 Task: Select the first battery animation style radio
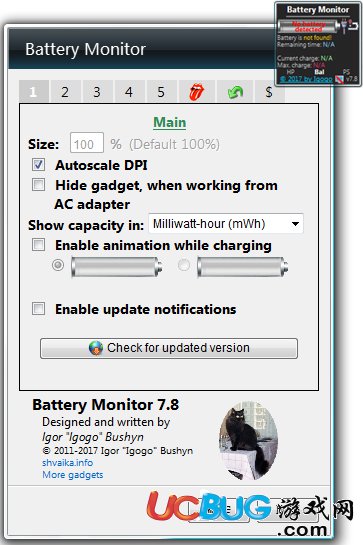(x=58, y=265)
